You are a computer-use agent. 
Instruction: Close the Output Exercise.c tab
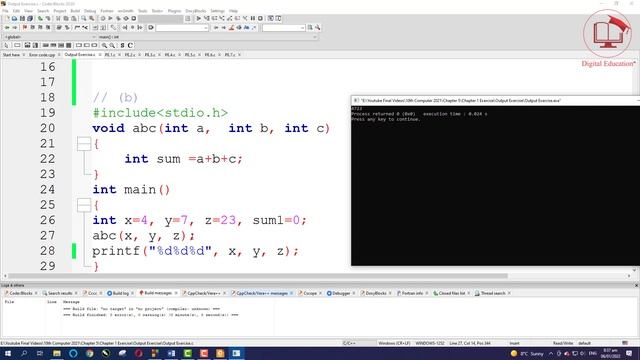[x=100, y=54]
